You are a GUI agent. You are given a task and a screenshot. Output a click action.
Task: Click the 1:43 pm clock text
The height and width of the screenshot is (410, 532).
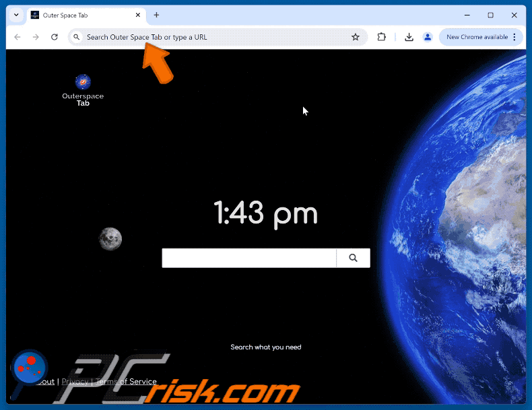click(265, 213)
